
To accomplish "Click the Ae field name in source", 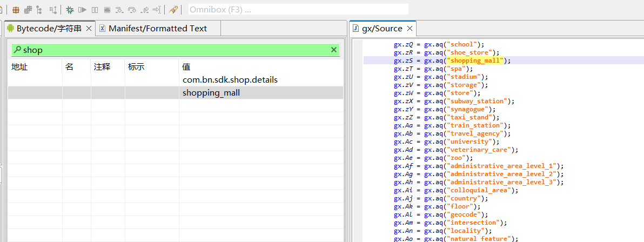I will point(409,158).
